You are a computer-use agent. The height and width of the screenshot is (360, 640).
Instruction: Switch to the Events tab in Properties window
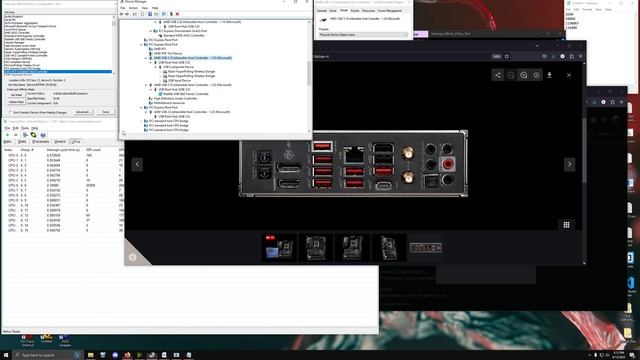pos(355,11)
